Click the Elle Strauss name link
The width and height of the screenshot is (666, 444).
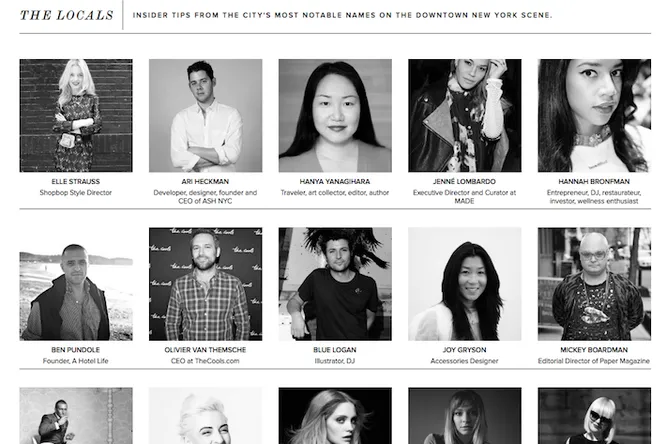click(76, 181)
